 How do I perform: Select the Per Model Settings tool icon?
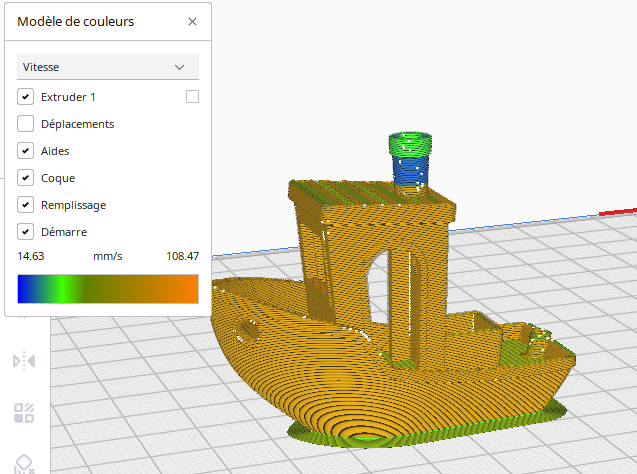click(24, 413)
